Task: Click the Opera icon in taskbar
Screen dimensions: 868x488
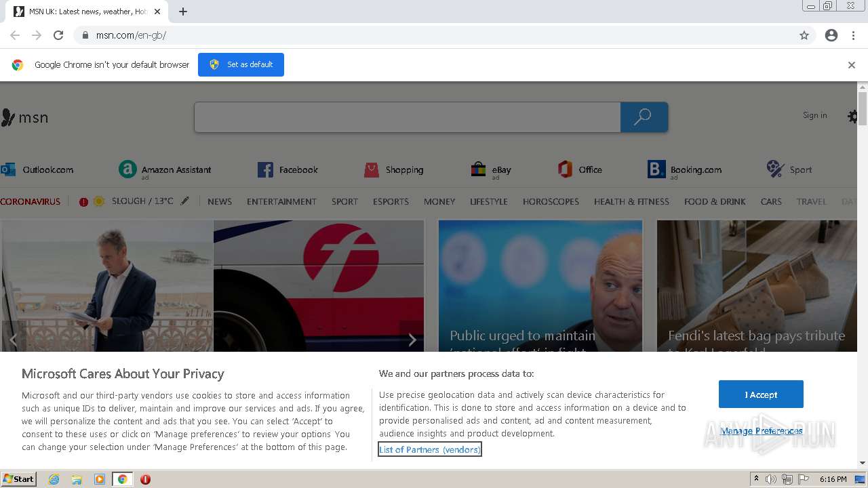Action: (x=145, y=479)
